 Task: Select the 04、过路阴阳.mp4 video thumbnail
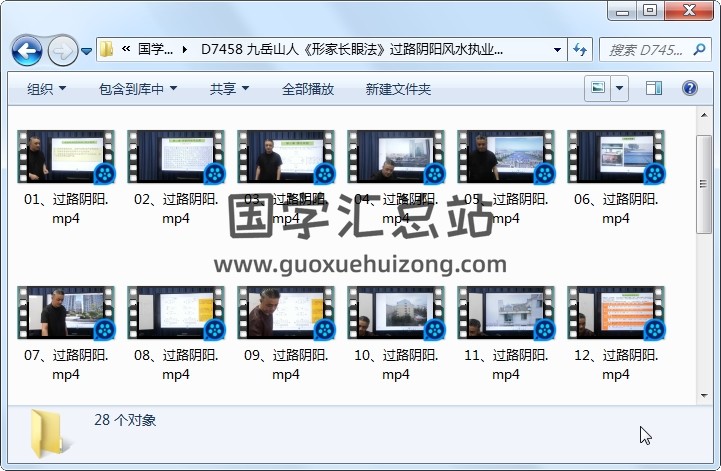396,156
